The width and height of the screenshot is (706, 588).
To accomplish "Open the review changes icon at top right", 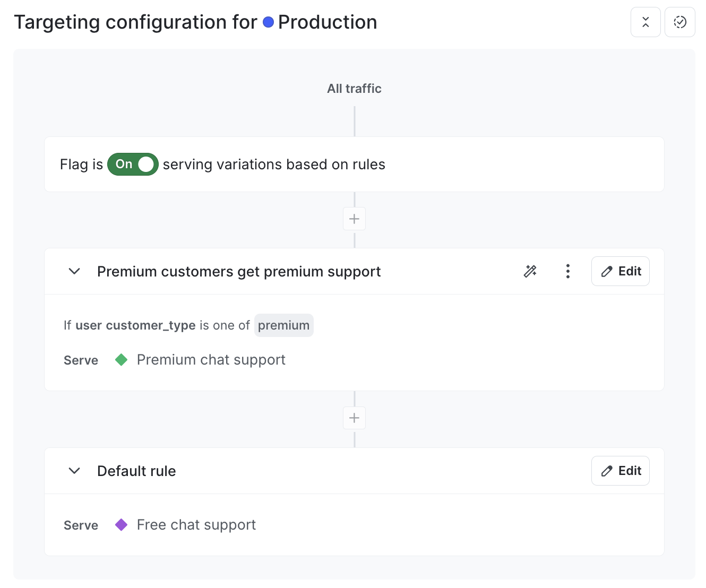I will (680, 22).
